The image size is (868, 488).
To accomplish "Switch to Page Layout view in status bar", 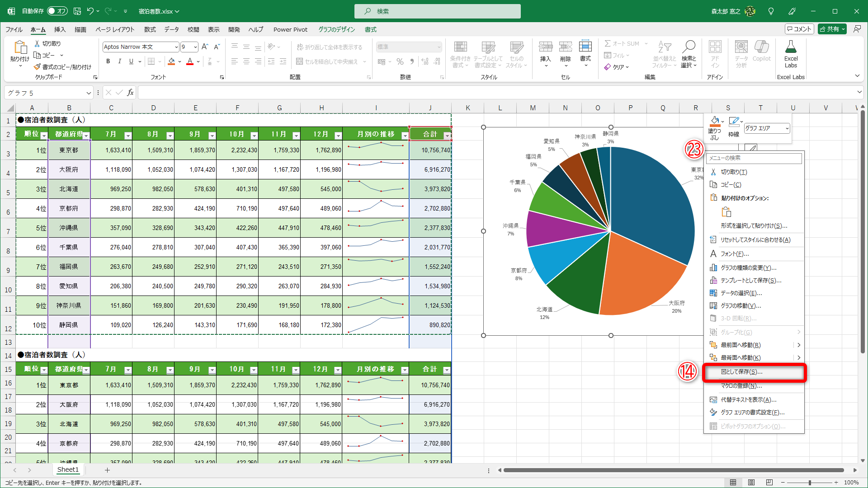I will coord(751,483).
